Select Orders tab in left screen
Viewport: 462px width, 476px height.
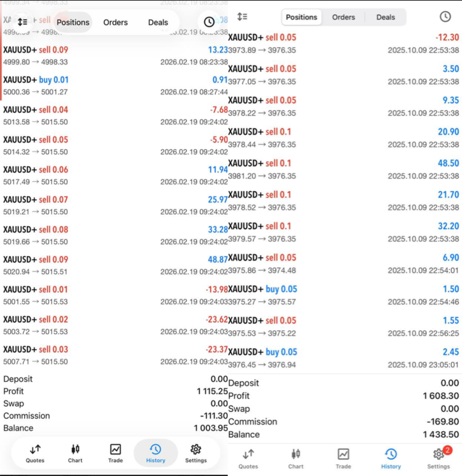pyautogui.click(x=115, y=22)
